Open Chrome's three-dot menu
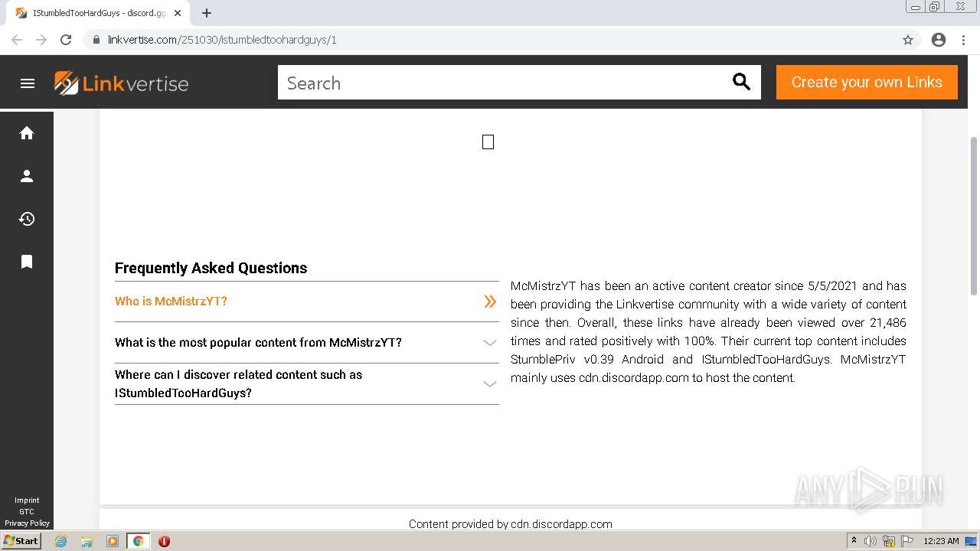 click(964, 40)
